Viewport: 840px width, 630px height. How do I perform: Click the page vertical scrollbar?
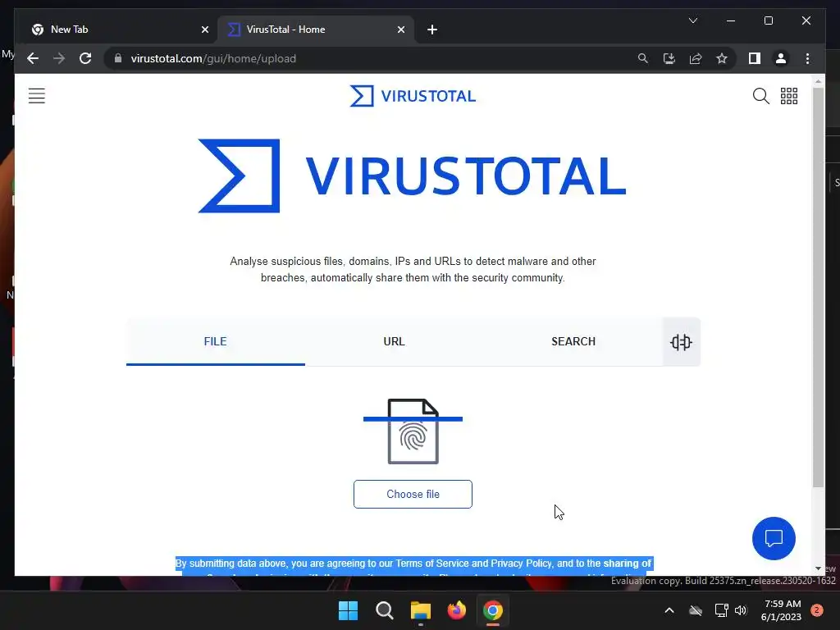point(818,287)
